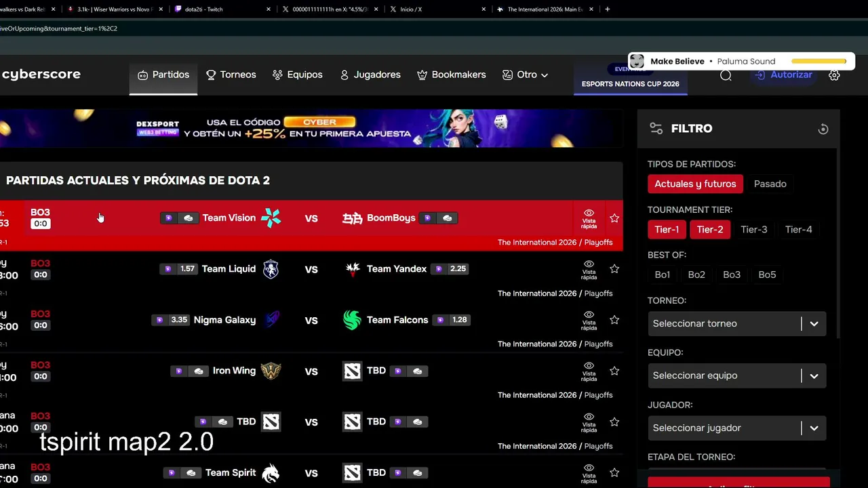
Task: Favorite the Team Liquid vs Team Yandex match
Action: pos(614,269)
